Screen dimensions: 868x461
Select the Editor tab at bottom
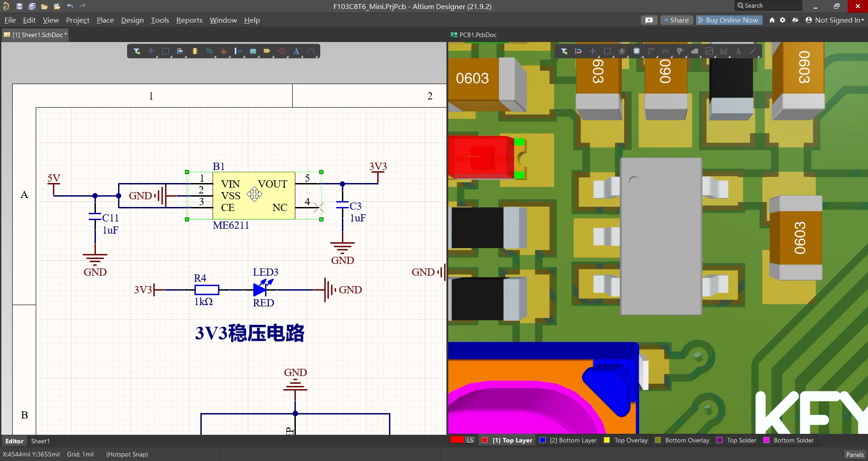[x=14, y=441]
